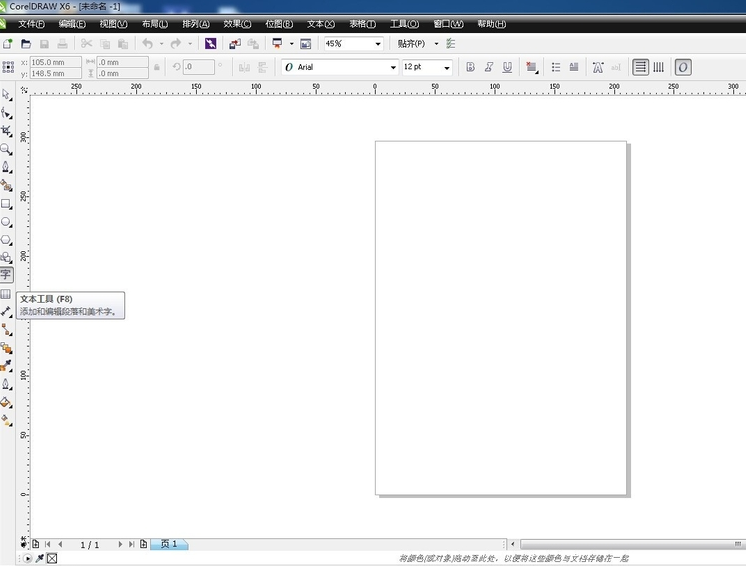Go to previous page arrow

[60, 544]
